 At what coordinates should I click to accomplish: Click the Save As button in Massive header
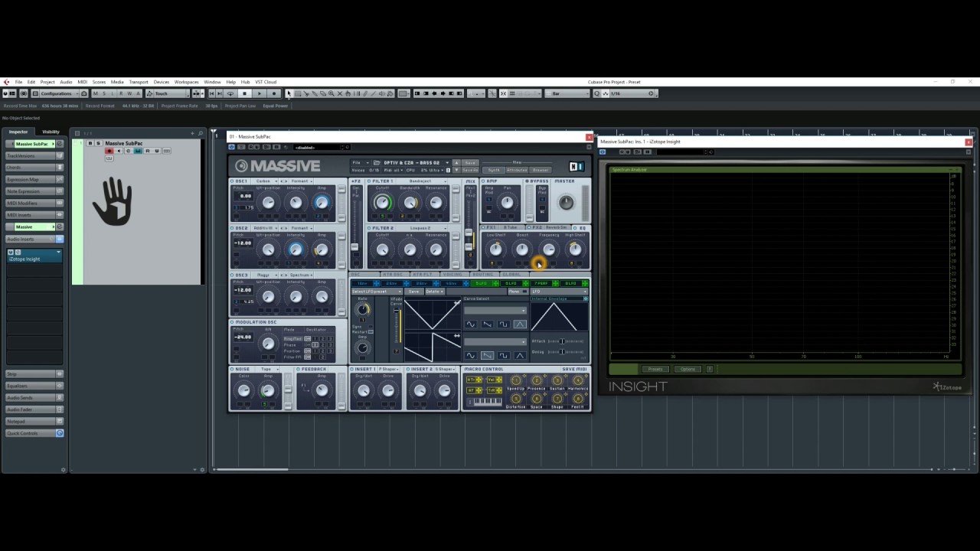(x=469, y=168)
